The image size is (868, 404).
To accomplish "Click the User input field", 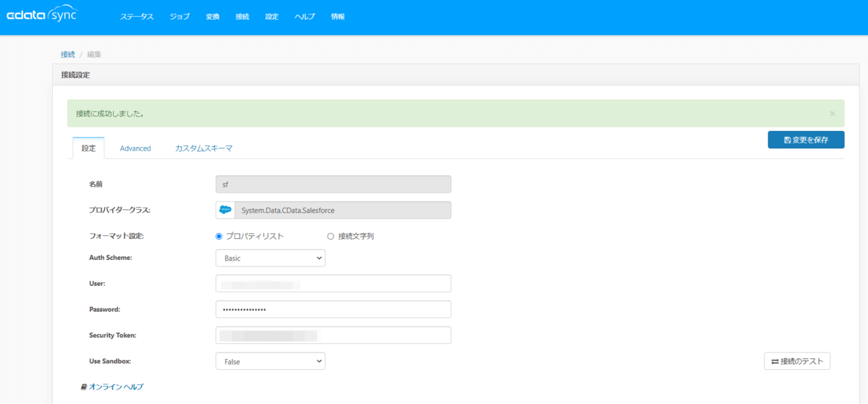I will coord(333,284).
